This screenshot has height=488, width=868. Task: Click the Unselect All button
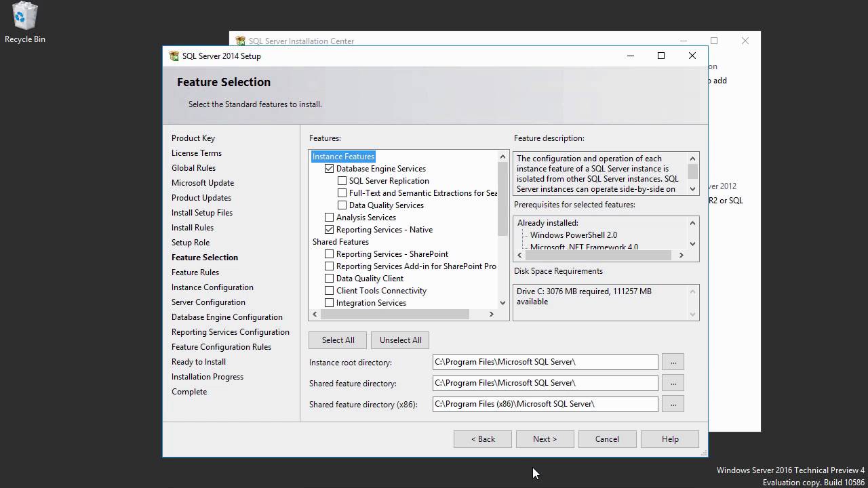400,340
